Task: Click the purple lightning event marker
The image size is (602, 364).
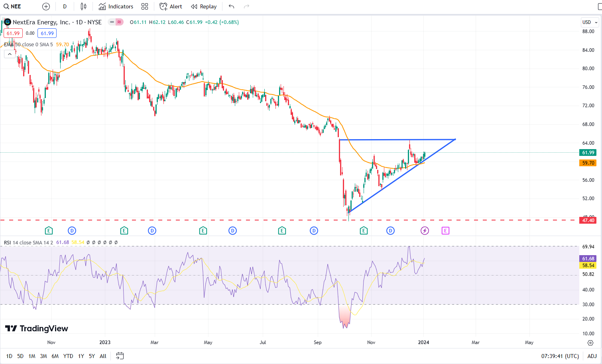Action: (x=425, y=230)
